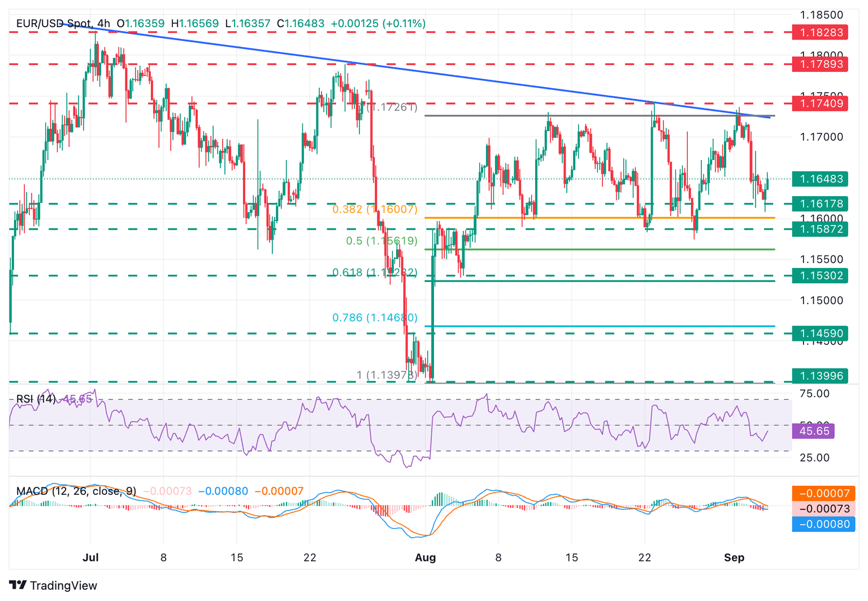Click the red price label 1.17409
The height and width of the screenshot is (601, 868).
(x=820, y=103)
